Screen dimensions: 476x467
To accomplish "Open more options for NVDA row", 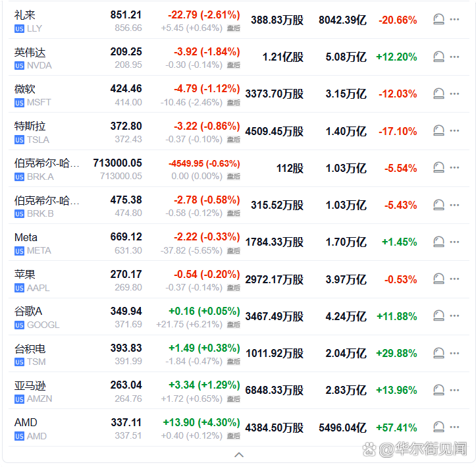I will pyautogui.click(x=454, y=57).
